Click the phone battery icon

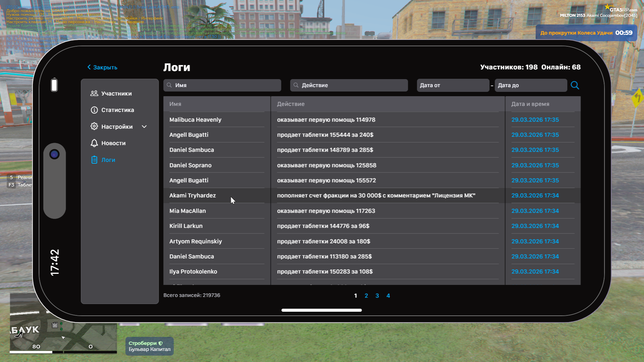click(54, 85)
